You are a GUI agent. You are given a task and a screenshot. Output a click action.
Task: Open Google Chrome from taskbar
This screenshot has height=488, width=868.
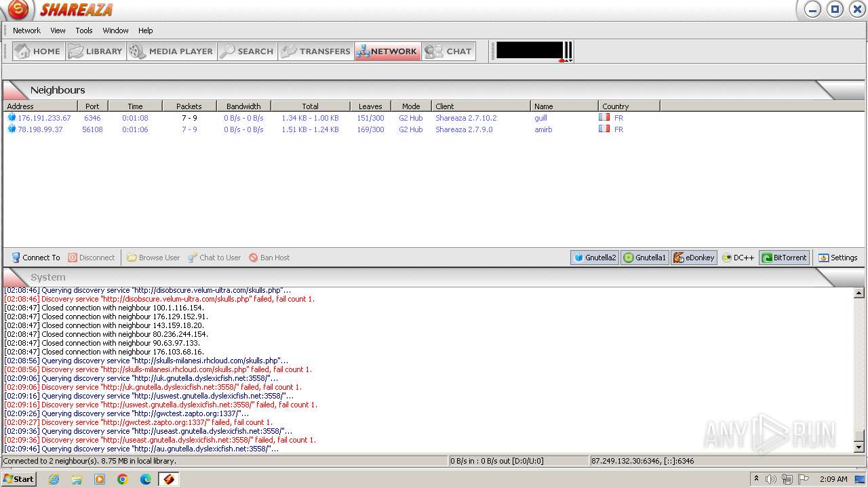click(123, 479)
